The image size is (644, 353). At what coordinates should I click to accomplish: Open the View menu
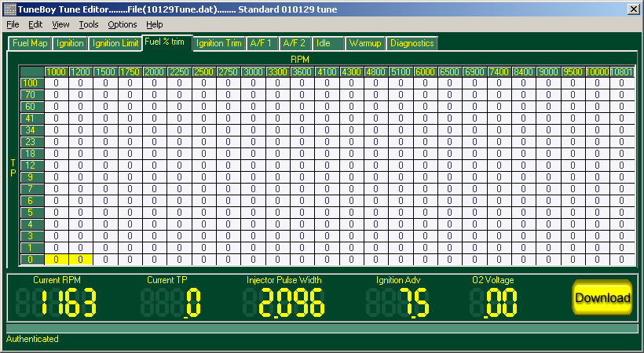60,24
